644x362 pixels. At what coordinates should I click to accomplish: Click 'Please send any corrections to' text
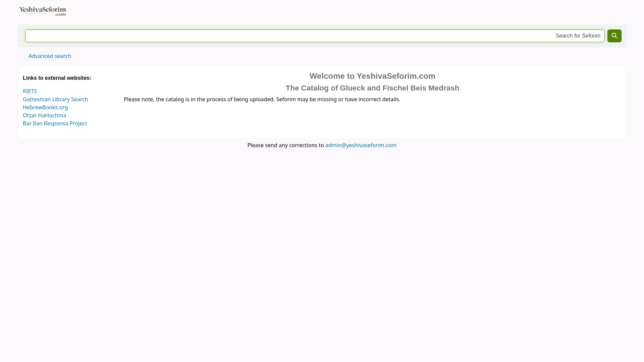coord(286,145)
